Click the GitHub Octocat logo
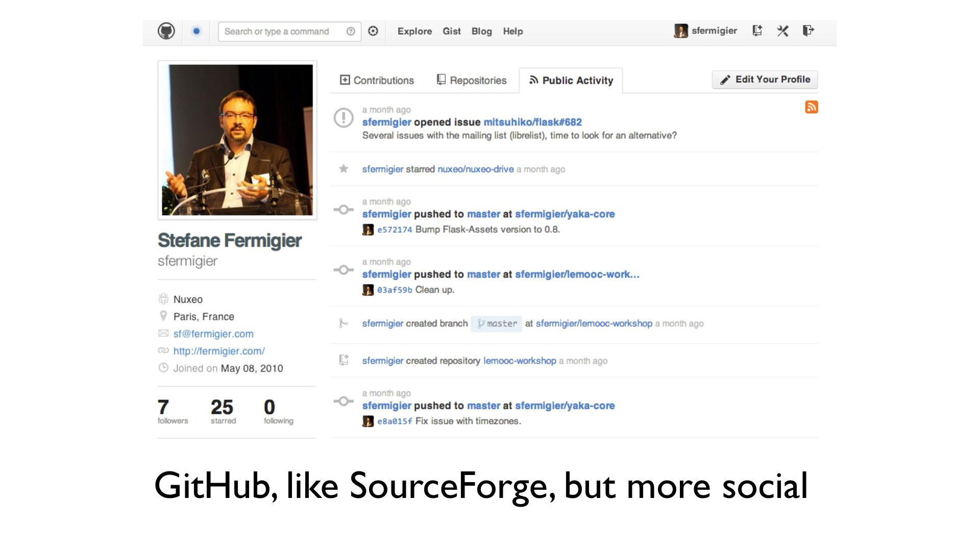 point(166,31)
